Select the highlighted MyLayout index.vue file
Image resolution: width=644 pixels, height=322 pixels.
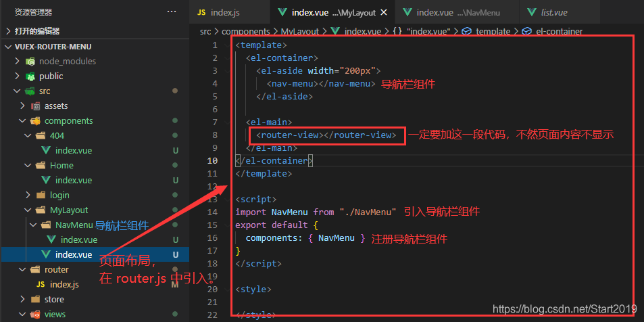[95, 254]
